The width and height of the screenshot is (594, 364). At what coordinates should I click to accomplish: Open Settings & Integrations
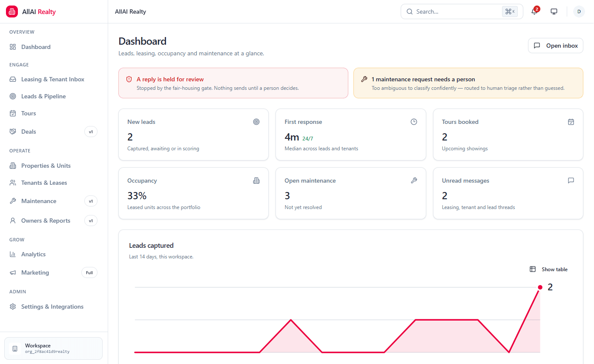(x=54, y=307)
